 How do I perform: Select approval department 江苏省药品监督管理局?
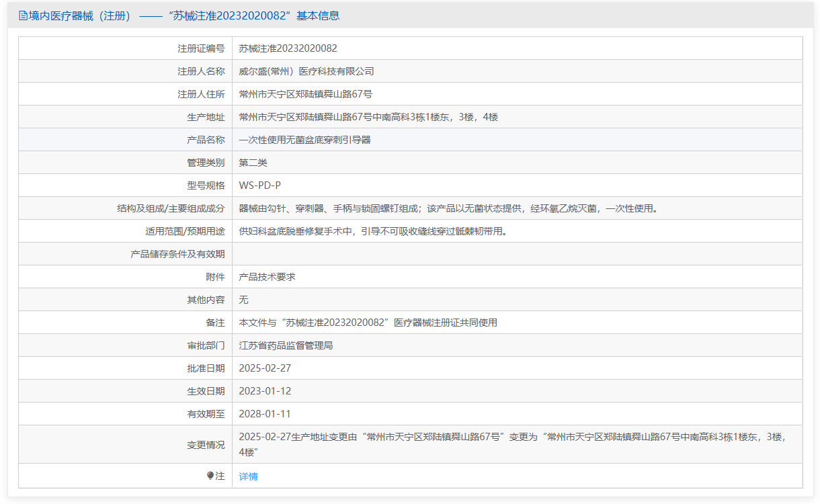(286, 345)
